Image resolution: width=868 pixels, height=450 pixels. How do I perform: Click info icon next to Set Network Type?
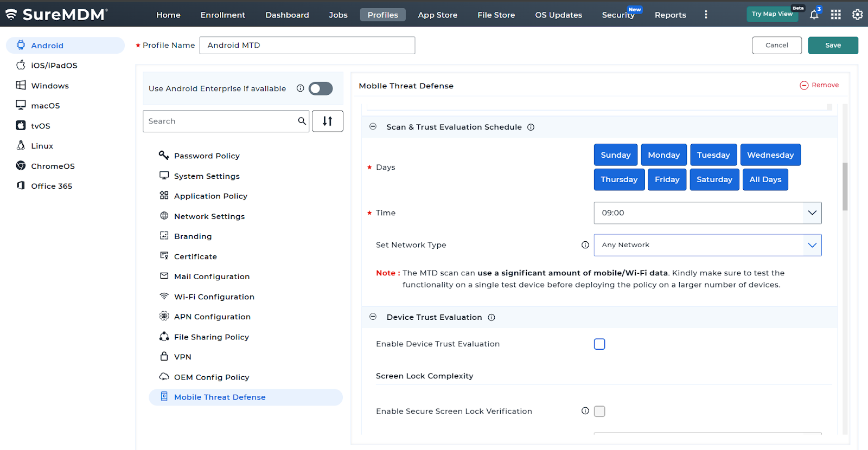point(585,245)
